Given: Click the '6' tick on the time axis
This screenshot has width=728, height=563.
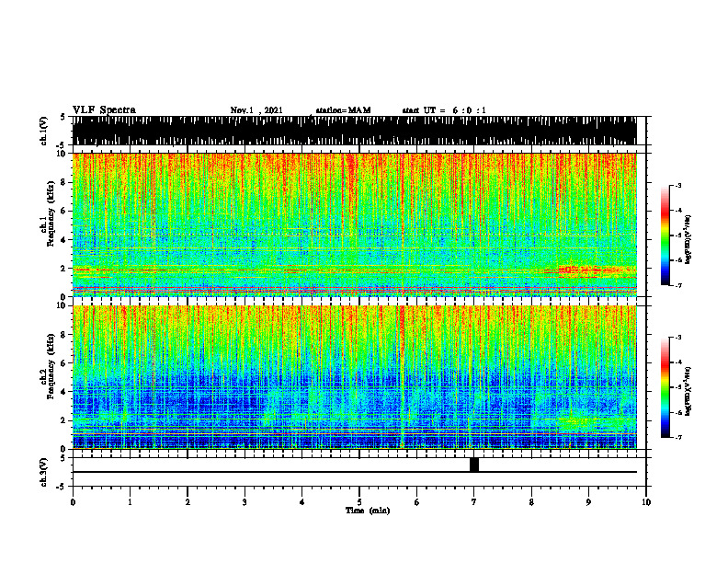Looking at the screenshot, I should click(417, 502).
